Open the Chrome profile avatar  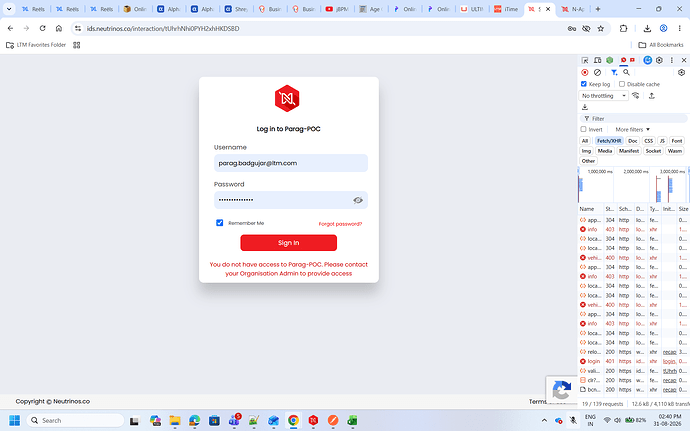click(664, 29)
